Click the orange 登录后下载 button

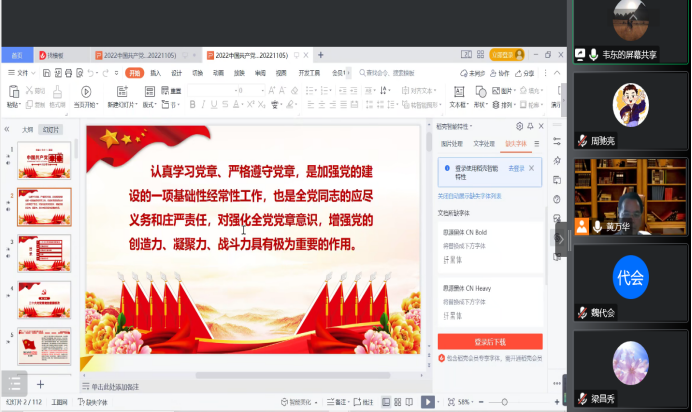click(490, 341)
